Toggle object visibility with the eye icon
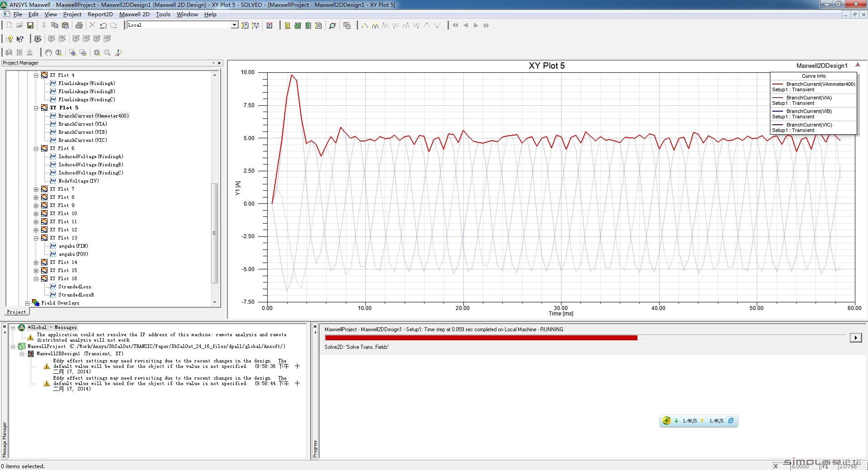868x470 pixels. point(38,39)
